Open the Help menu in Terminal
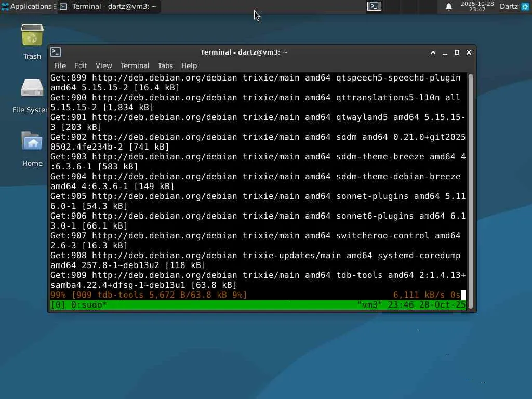The width and height of the screenshot is (532, 399). 189,65
